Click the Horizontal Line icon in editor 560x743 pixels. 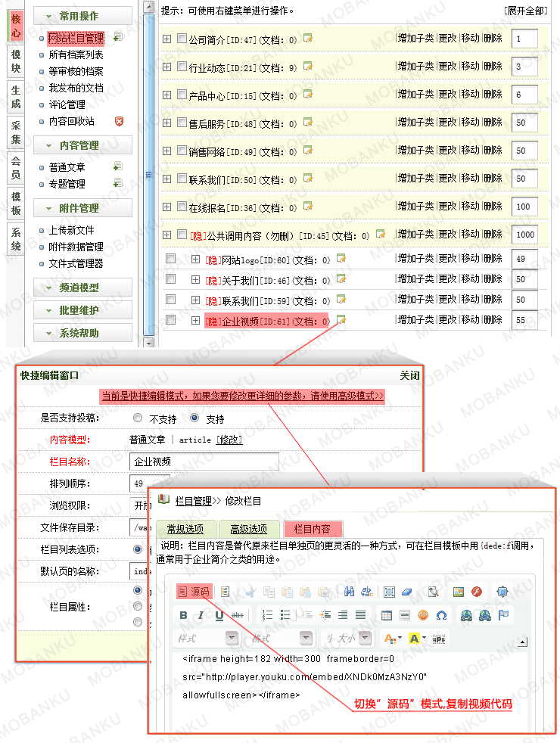(x=405, y=615)
